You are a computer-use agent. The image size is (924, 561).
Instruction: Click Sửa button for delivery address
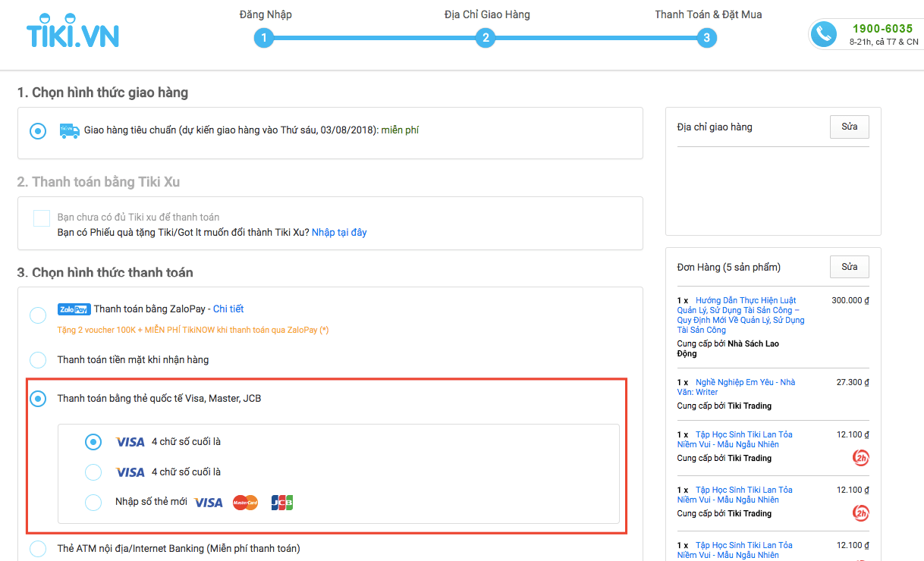pyautogui.click(x=849, y=127)
